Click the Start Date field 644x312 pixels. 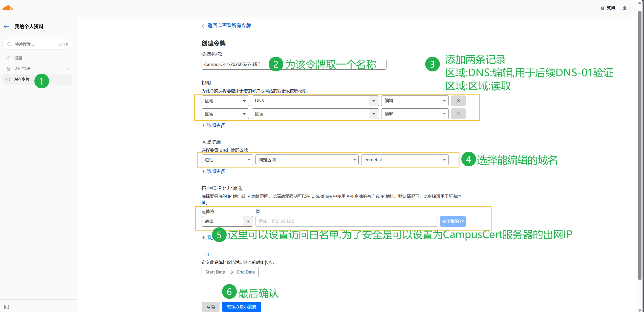(x=215, y=272)
